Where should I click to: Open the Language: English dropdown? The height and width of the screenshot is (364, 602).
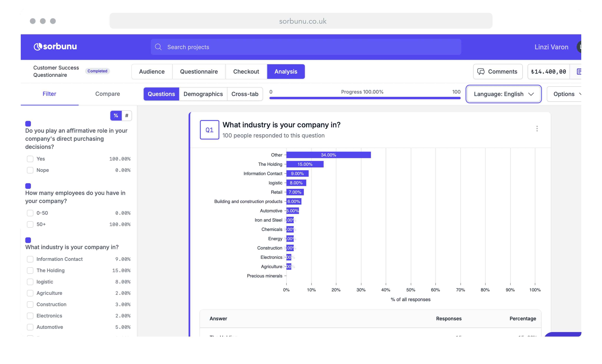click(504, 94)
